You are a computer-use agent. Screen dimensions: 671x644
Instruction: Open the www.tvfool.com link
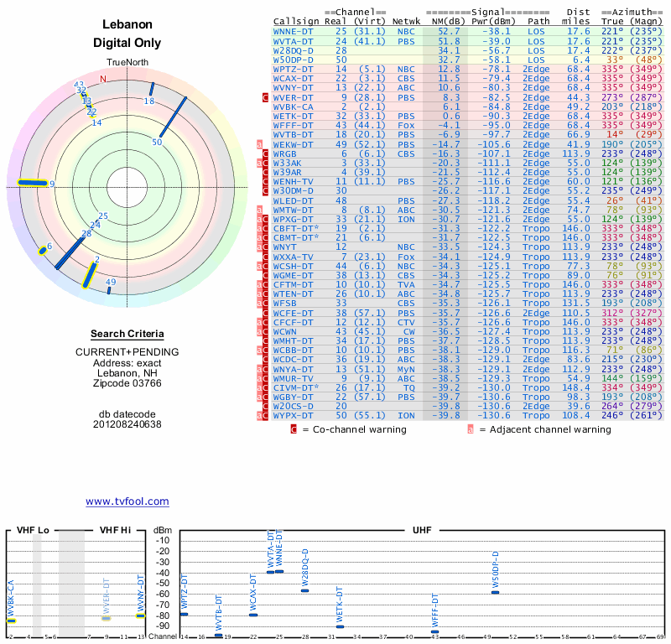(x=127, y=501)
